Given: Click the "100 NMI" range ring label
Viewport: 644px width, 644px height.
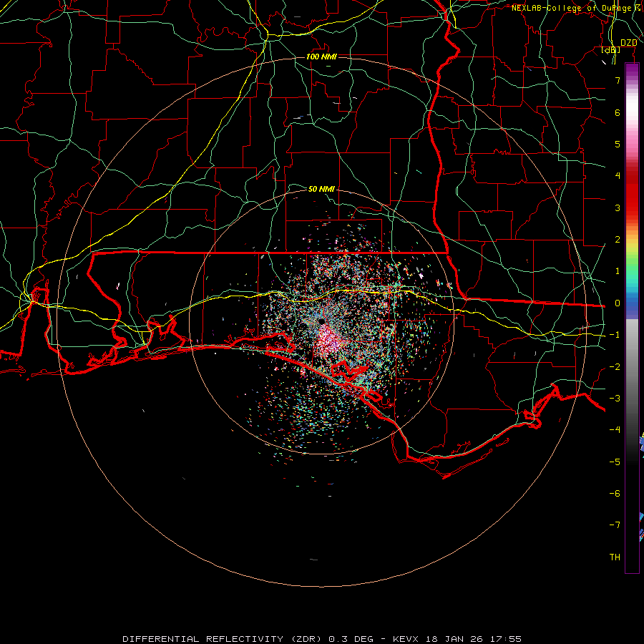Looking at the screenshot, I should (321, 57).
